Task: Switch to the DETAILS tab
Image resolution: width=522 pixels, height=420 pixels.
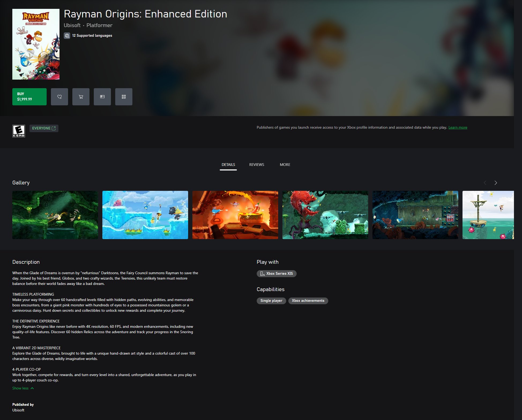Action: [228, 165]
